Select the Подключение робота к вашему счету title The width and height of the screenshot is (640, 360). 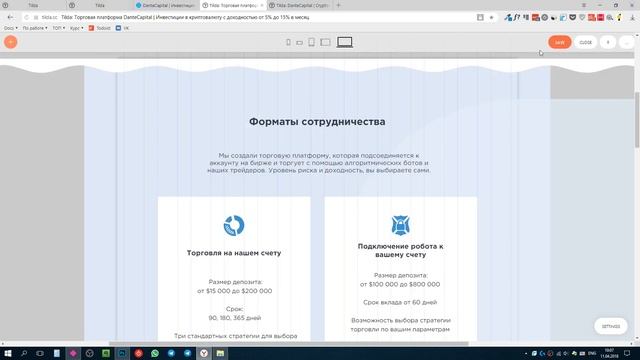[400, 251]
